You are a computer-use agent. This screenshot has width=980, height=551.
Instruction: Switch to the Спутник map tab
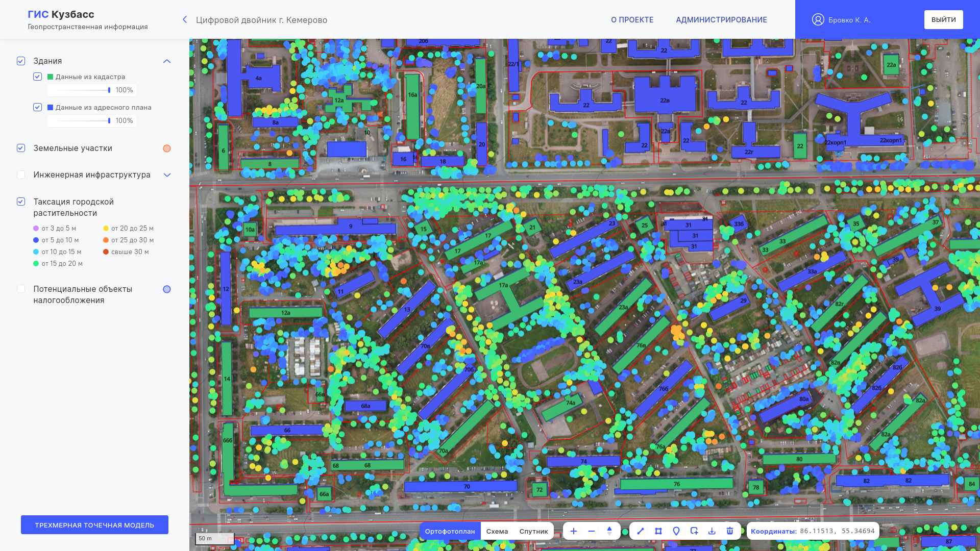pos(533,531)
